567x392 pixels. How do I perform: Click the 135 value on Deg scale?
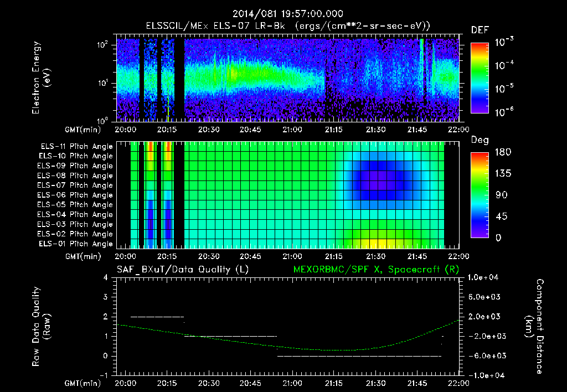tap(503, 174)
